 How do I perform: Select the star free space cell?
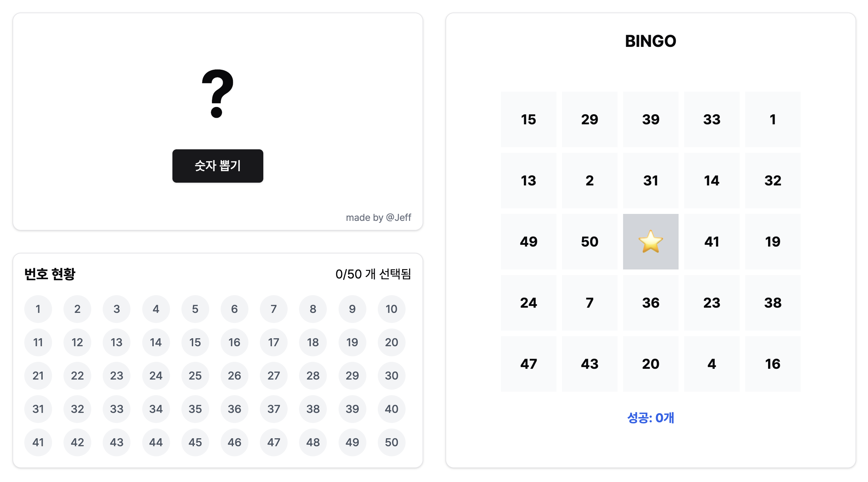650,242
